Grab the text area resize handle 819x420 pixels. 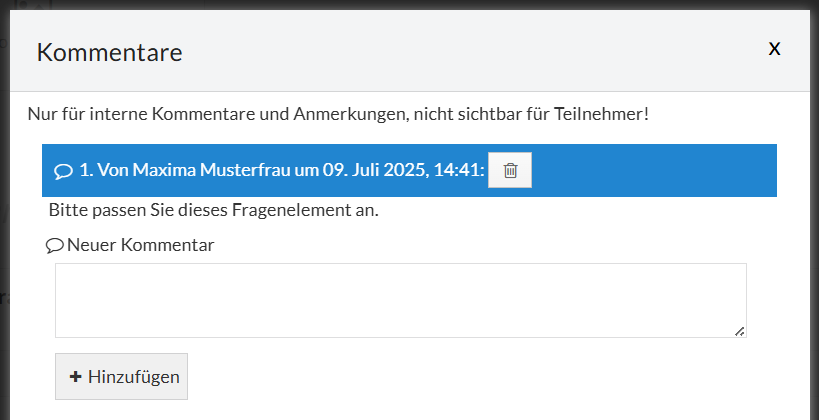point(740,331)
